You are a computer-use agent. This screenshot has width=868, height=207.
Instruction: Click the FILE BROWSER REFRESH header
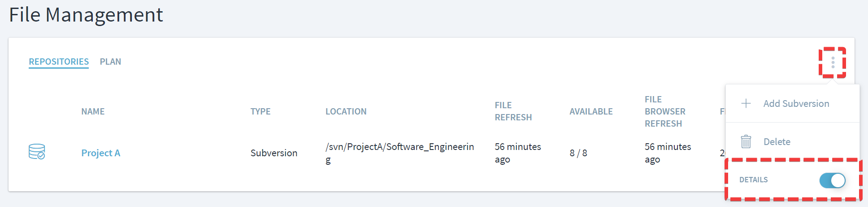click(665, 111)
